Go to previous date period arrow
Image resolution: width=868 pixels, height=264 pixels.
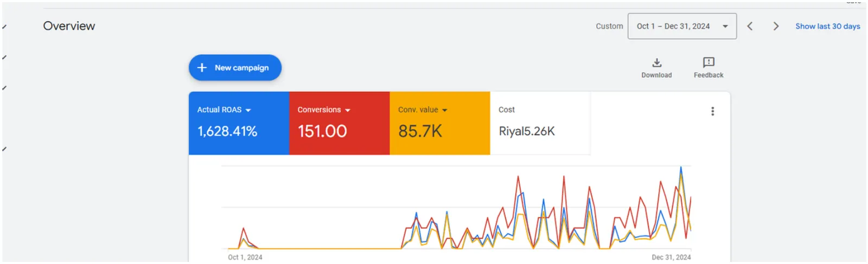point(750,26)
